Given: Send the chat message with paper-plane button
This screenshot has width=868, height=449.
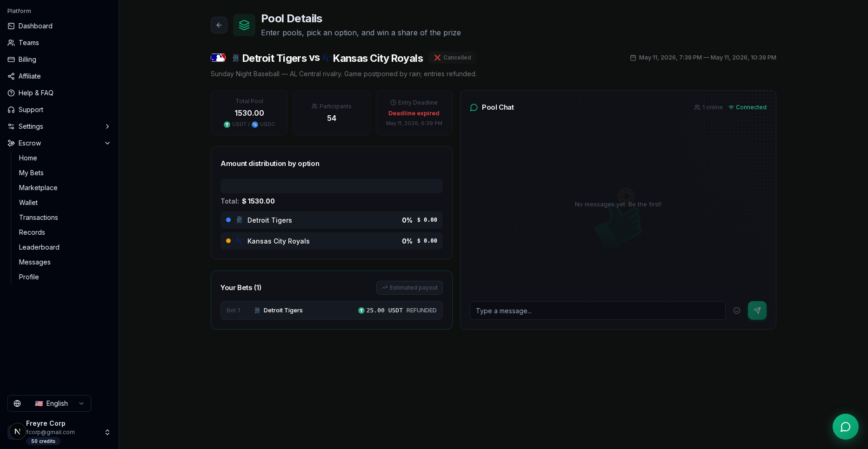Looking at the screenshot, I should coord(757,310).
